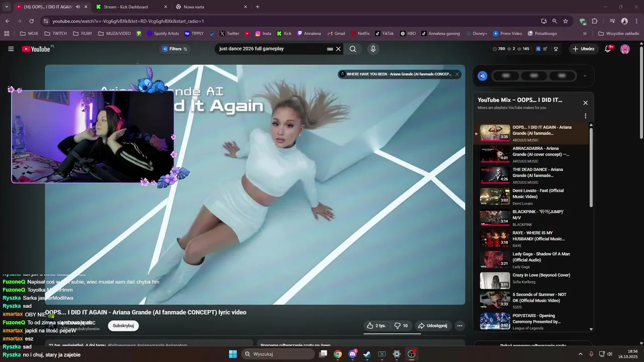The height and width of the screenshot is (362, 644).
Task: Start voice search with microphone
Action: (x=373, y=49)
